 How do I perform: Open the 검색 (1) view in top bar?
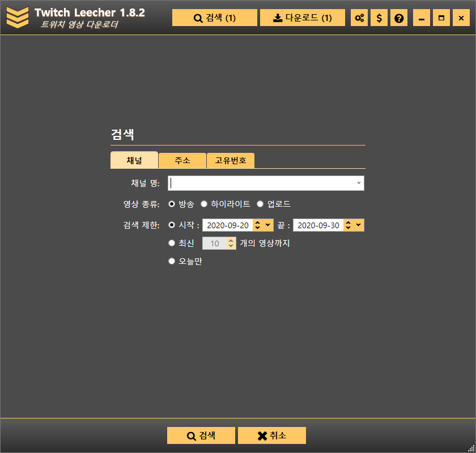pos(214,18)
